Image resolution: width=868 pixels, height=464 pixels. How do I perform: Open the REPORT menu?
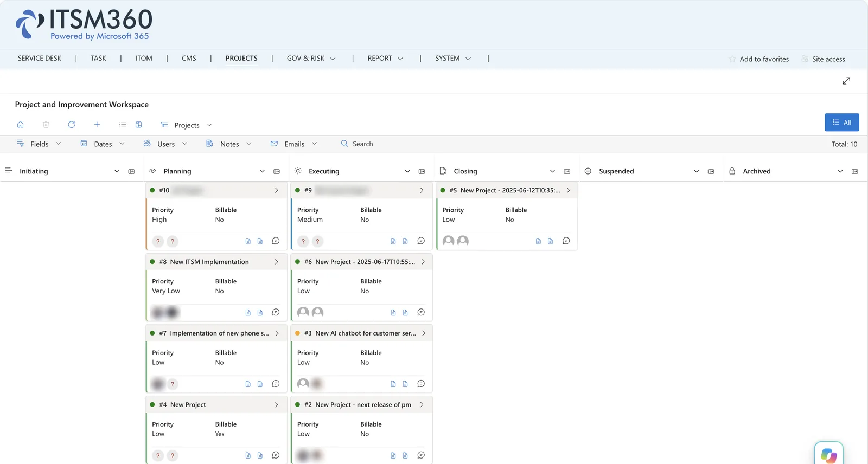(385, 59)
